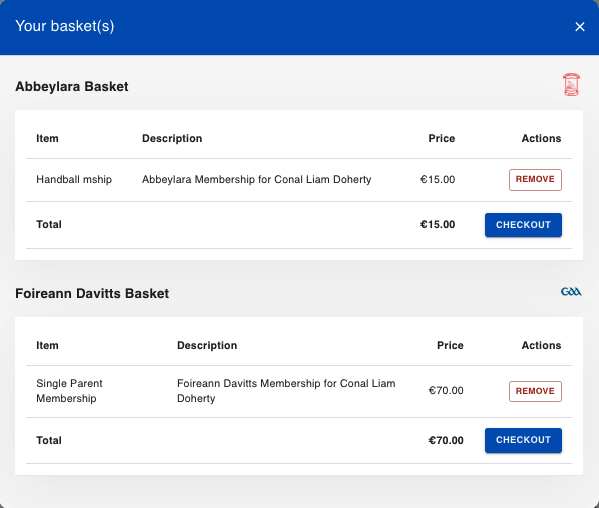Click the Handball mship item name
Image resolution: width=599 pixels, height=508 pixels.
[x=74, y=180]
